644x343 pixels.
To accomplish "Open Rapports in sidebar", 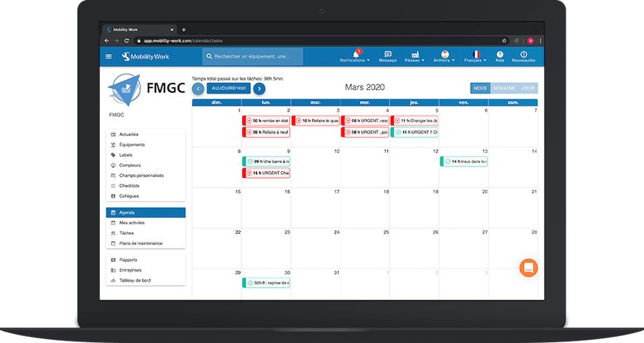I will (x=145, y=260).
